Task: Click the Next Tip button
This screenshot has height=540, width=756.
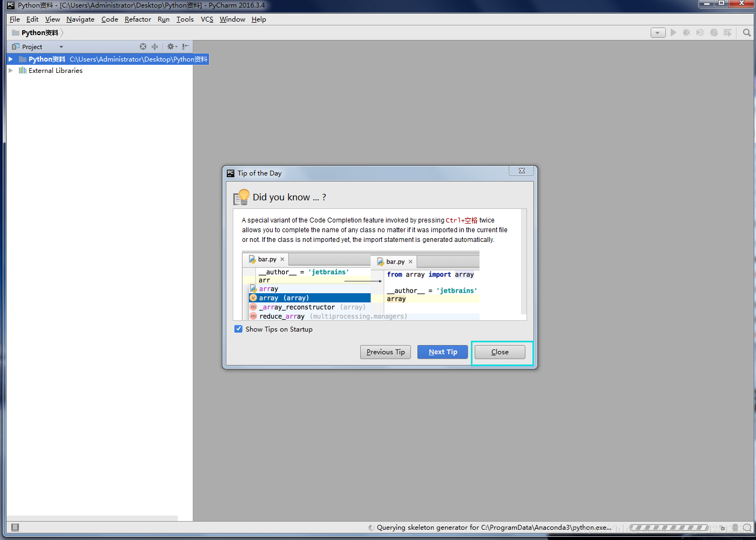Action: coord(443,352)
